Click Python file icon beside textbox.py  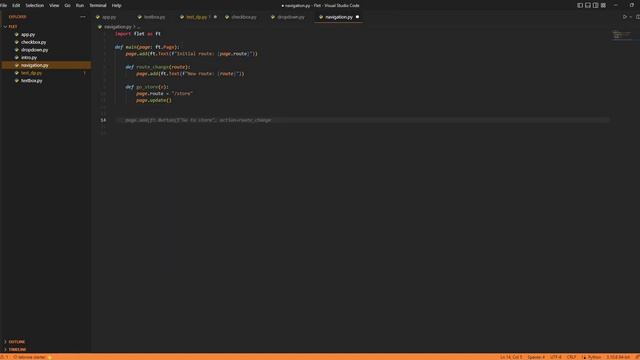pyautogui.click(x=17, y=81)
